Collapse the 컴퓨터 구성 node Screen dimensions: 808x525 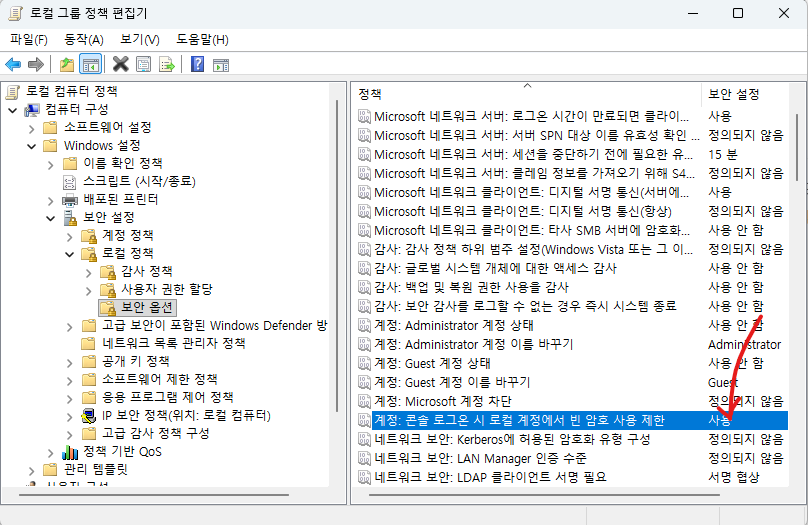[13, 110]
